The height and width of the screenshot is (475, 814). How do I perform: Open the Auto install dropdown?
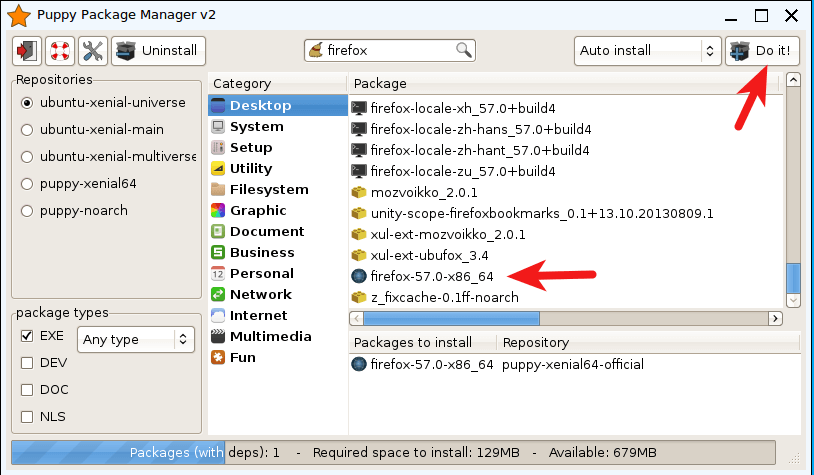[x=647, y=51]
